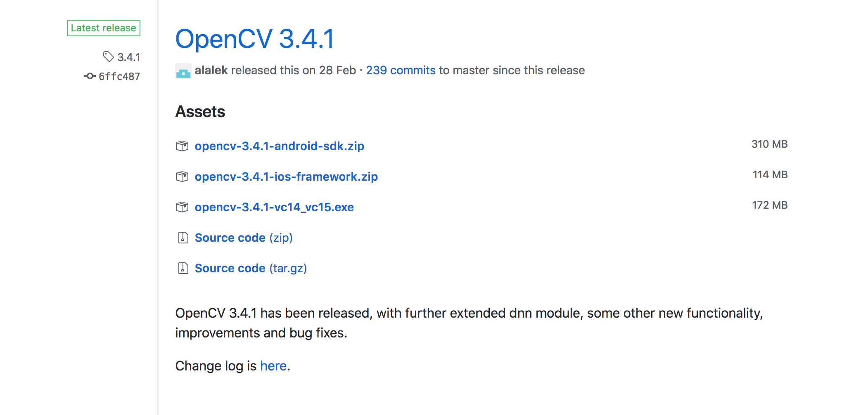Screen dimensions: 868x415
Task: Download Source code (tar.gz)
Action: (251, 268)
